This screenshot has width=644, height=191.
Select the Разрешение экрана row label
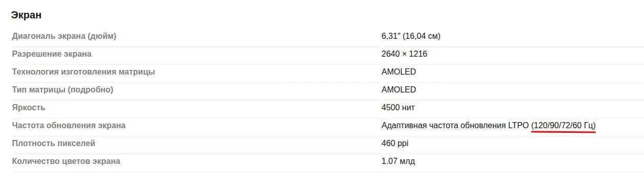pos(52,54)
